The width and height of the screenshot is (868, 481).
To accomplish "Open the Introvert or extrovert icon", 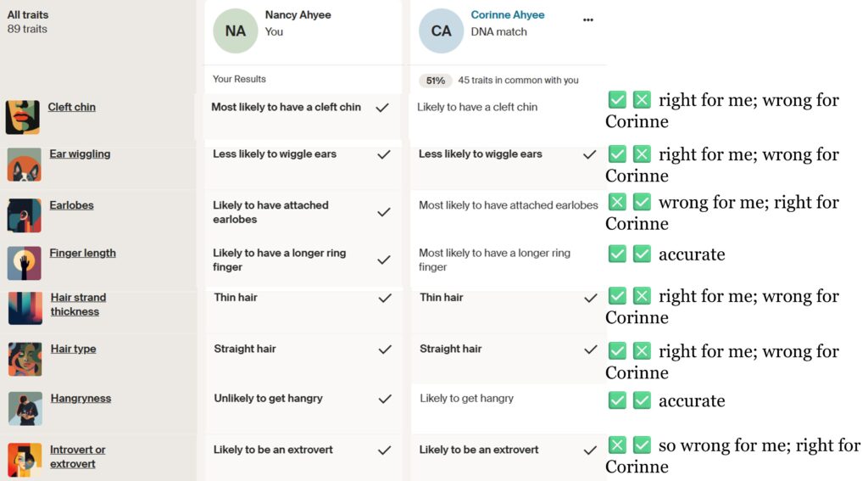I will pos(25,460).
